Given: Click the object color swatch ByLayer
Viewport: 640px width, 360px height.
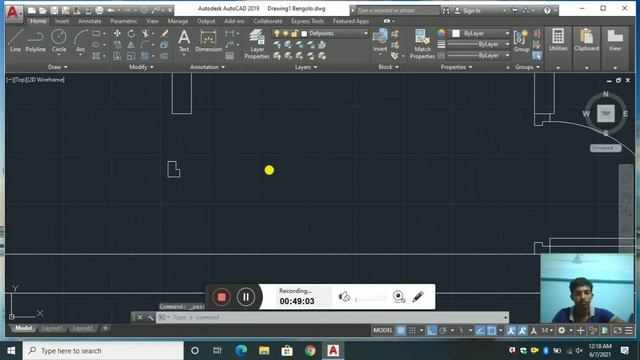Looking at the screenshot, I should coord(456,33).
